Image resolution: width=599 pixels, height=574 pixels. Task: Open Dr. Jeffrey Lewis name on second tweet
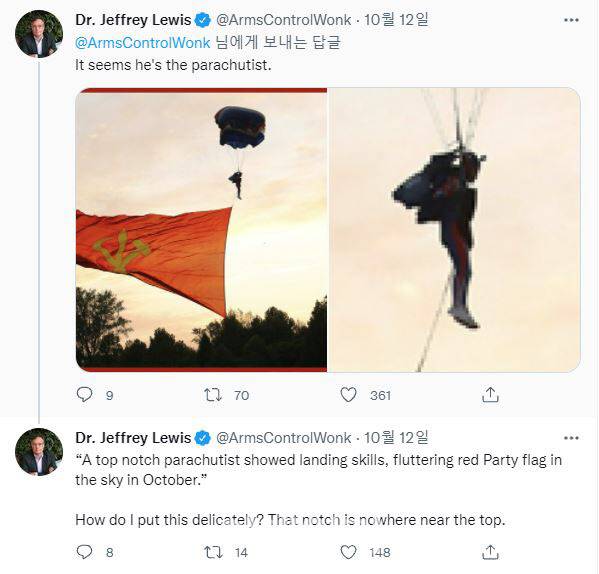click(133, 438)
